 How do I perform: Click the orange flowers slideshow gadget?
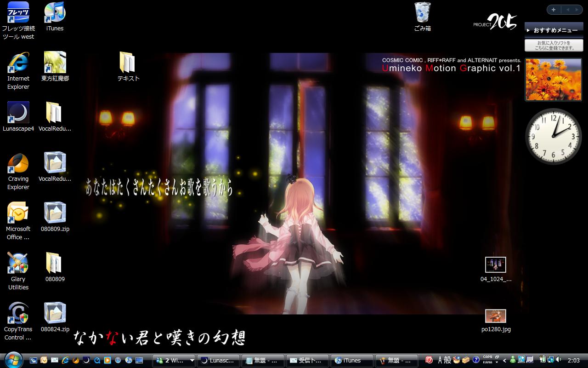coord(554,79)
